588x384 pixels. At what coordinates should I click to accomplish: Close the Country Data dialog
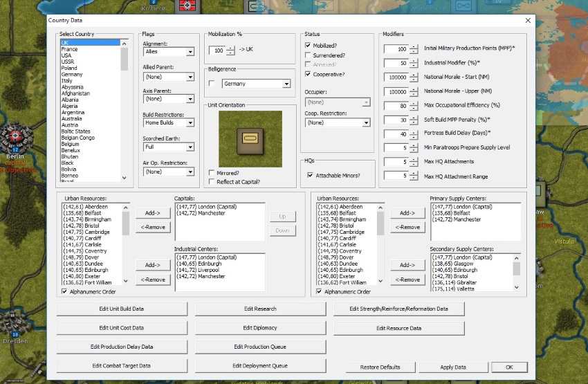[528, 21]
